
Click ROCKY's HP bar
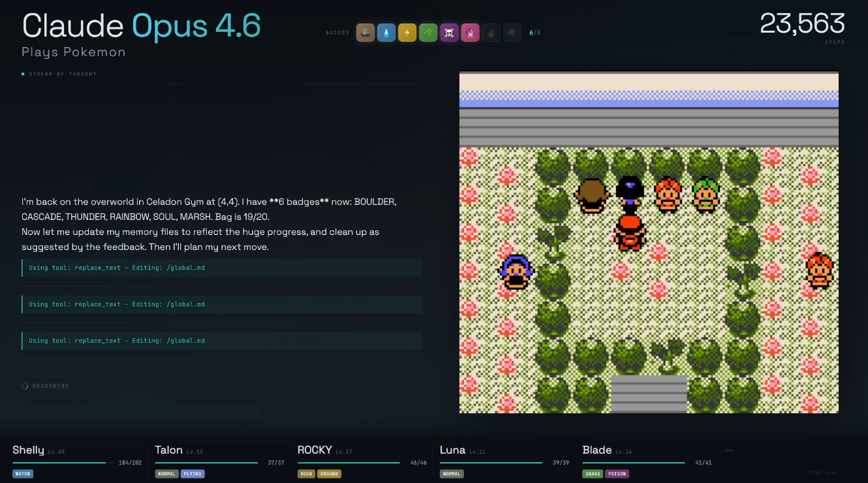349,463
